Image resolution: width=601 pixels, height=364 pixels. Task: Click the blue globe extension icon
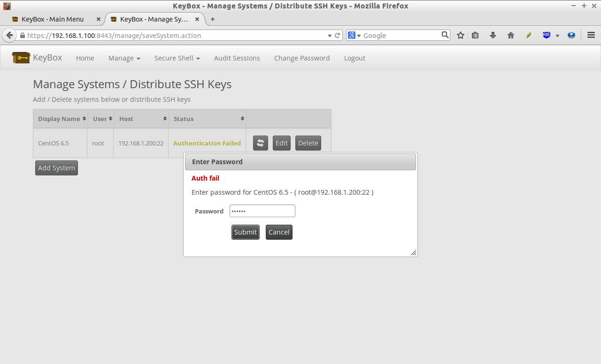571,35
